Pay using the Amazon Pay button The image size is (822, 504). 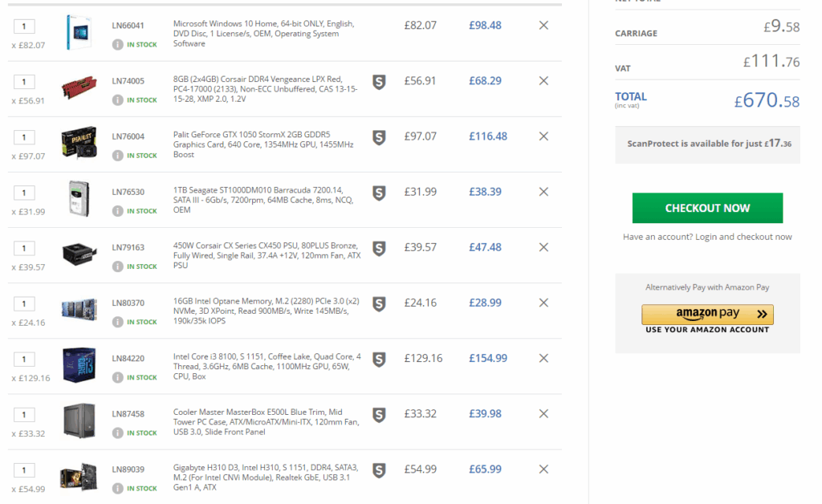click(x=707, y=314)
